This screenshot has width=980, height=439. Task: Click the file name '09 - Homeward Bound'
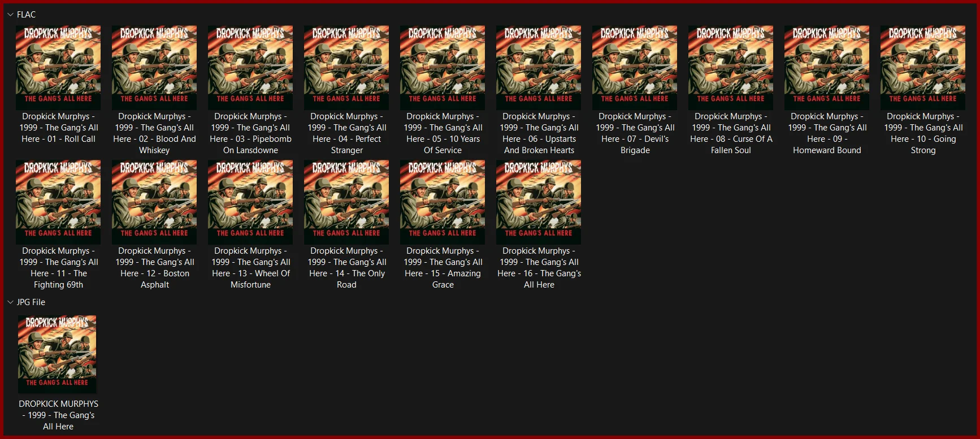[x=827, y=133]
